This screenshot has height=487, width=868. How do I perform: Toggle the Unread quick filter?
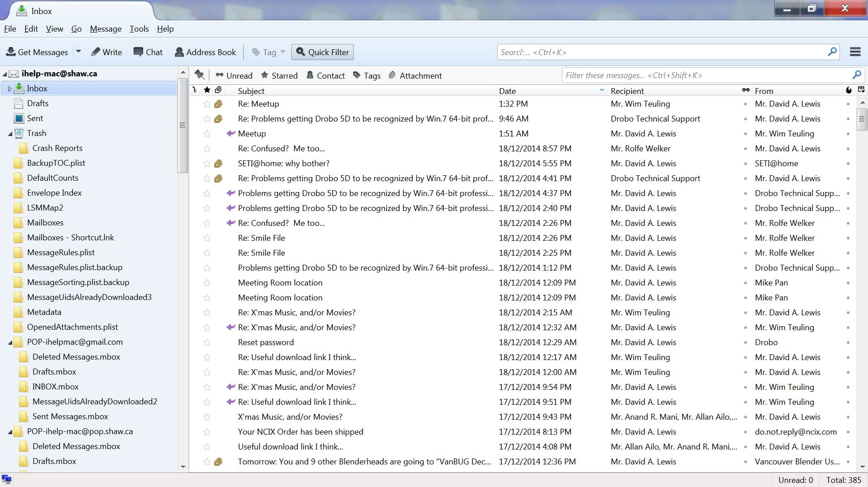tap(234, 75)
